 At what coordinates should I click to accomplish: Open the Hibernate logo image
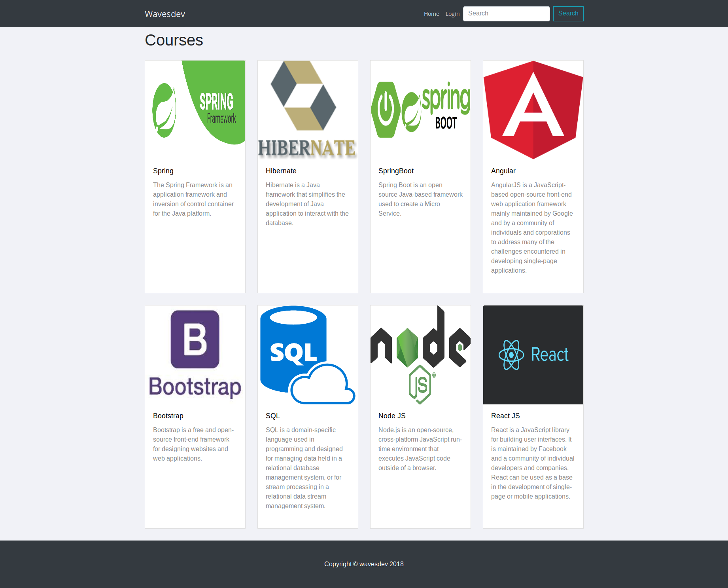tap(308, 110)
